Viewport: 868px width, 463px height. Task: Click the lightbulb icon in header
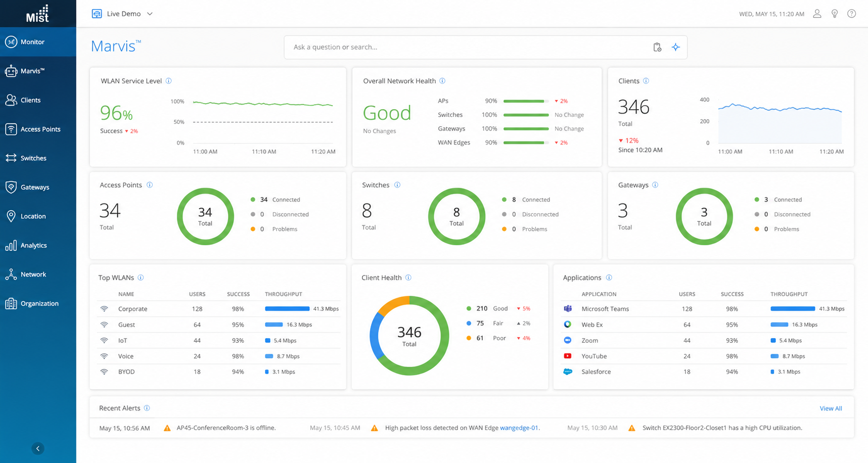(835, 14)
